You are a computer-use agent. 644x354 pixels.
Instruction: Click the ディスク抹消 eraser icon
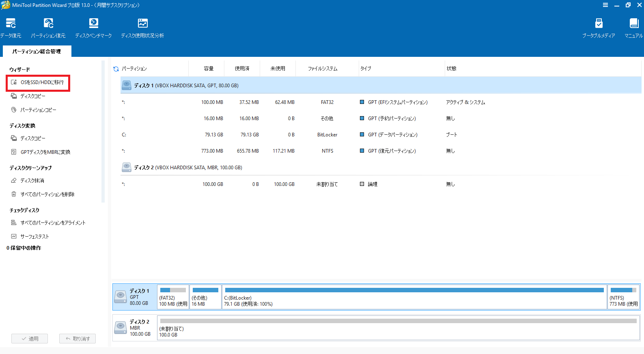tap(14, 181)
